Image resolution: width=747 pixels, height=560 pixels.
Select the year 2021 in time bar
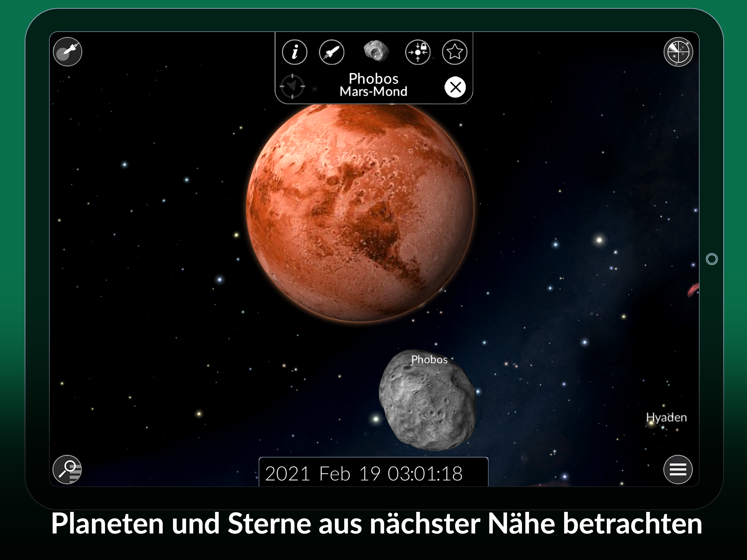click(x=287, y=474)
